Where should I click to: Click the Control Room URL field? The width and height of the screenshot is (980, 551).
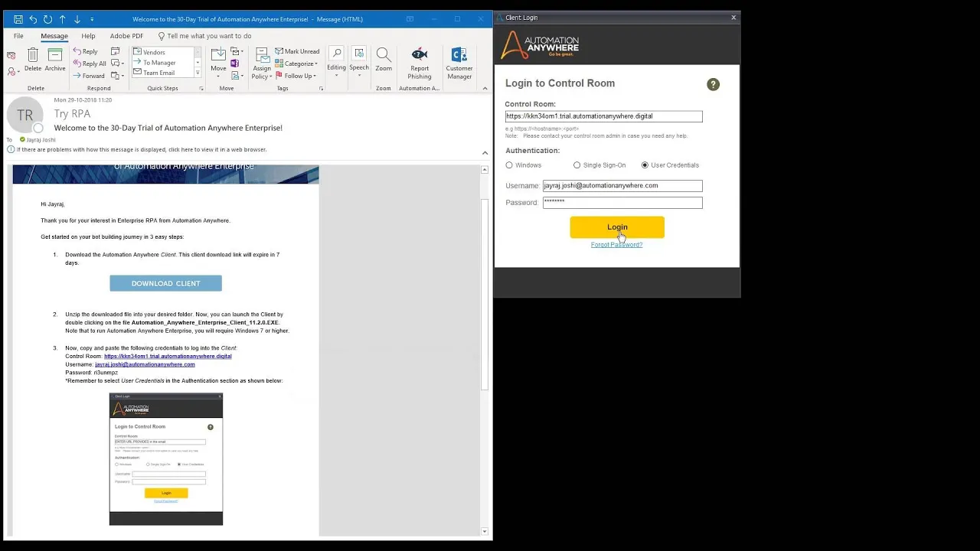point(603,116)
